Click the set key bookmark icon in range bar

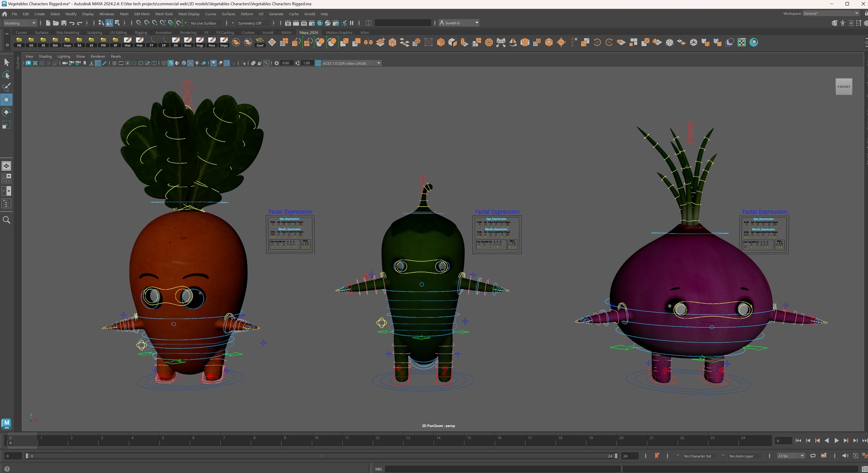pos(657,456)
